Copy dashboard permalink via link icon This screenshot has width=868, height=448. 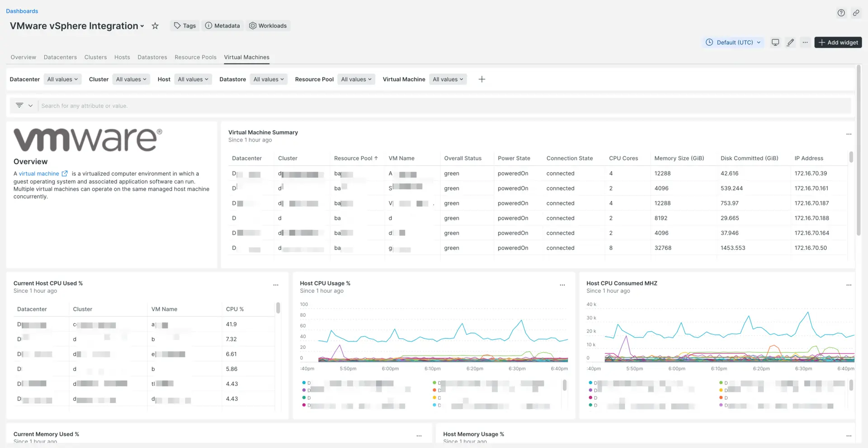[x=856, y=13]
